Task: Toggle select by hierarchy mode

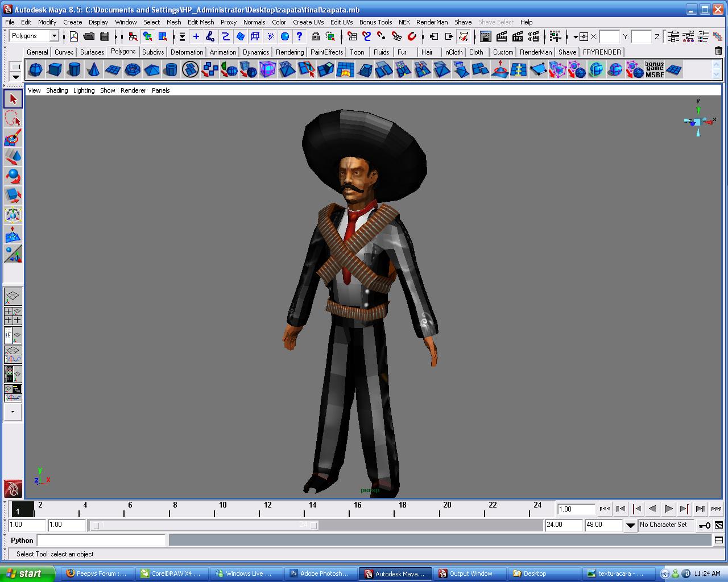Action: click(133, 36)
